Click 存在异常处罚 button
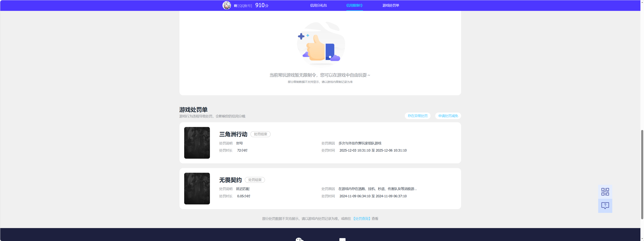This screenshot has width=644, height=241. (x=417, y=116)
